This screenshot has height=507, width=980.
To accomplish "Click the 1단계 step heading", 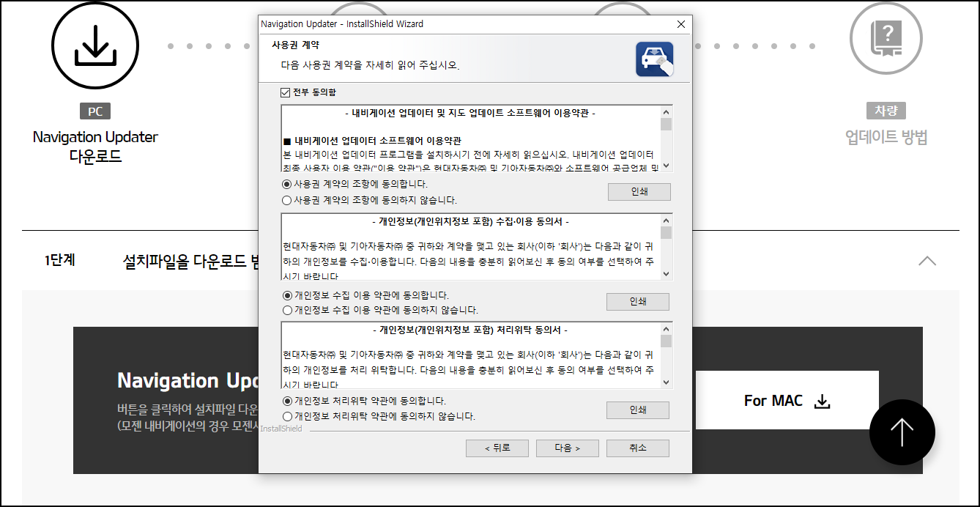I will coord(59,260).
